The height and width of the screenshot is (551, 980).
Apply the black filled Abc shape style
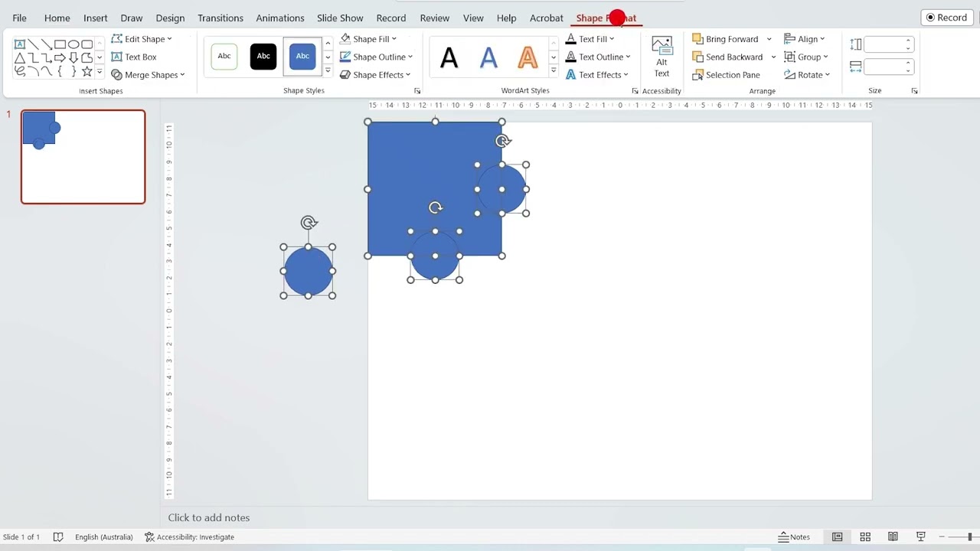point(263,56)
